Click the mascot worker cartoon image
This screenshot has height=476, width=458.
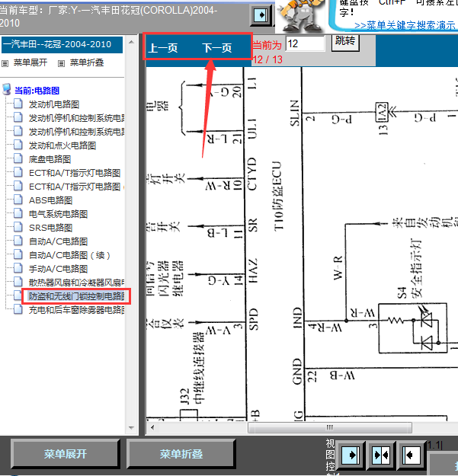point(301,15)
